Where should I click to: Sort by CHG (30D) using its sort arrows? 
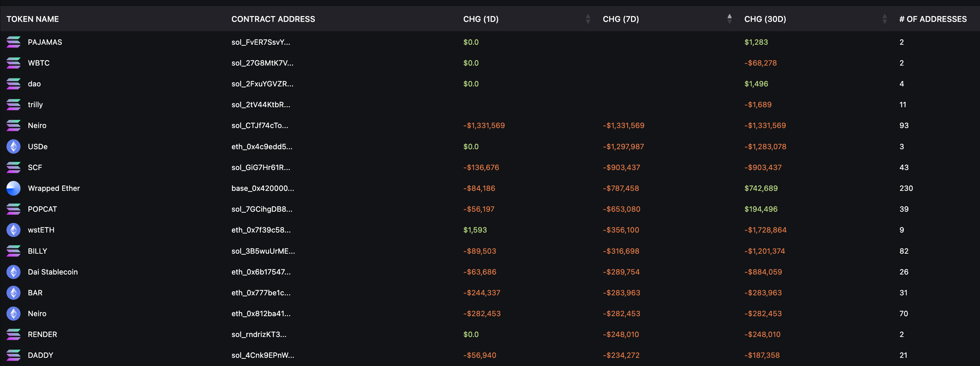pos(884,19)
